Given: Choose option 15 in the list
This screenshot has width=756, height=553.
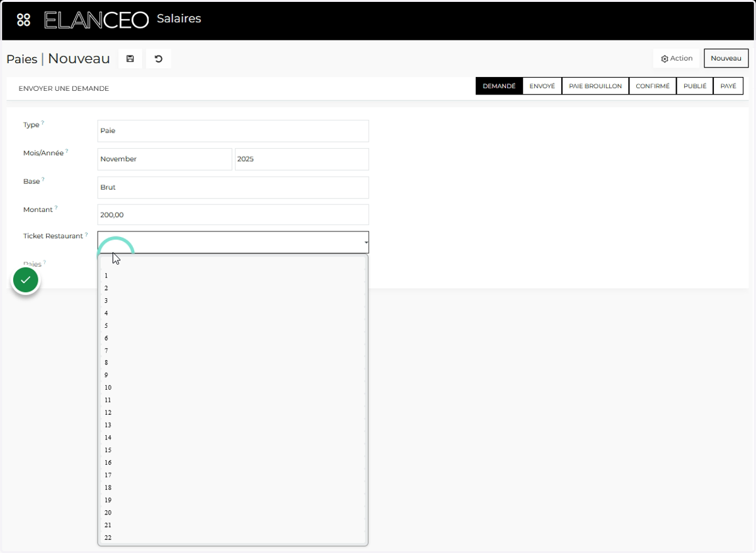Looking at the screenshot, I should 233,450.
